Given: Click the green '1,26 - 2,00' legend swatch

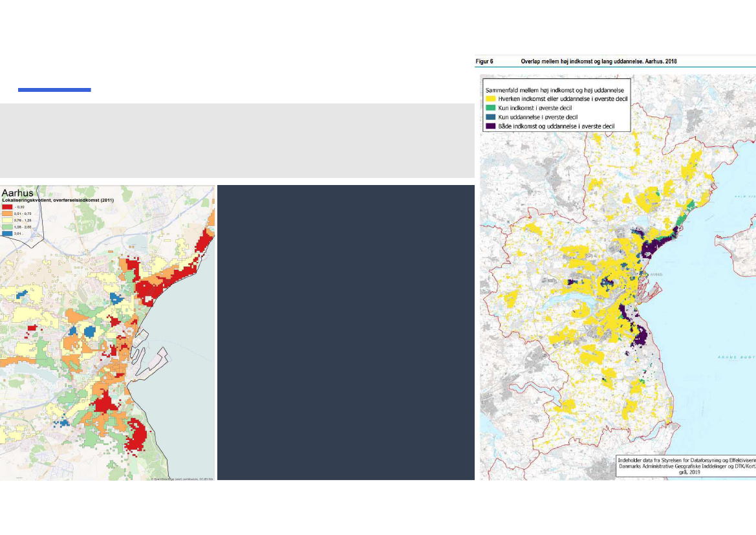Looking at the screenshot, I should (x=7, y=226).
